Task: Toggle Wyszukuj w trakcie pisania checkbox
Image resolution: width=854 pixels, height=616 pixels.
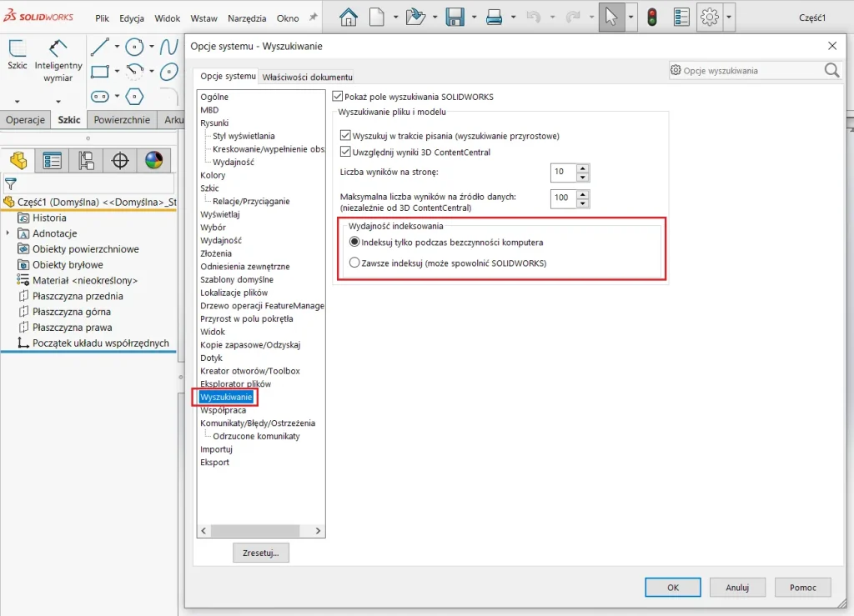Action: click(x=345, y=136)
